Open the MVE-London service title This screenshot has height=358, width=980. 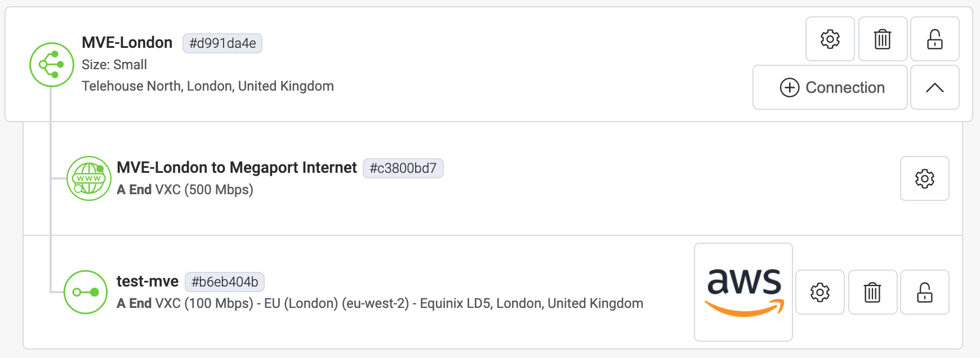[x=127, y=43]
